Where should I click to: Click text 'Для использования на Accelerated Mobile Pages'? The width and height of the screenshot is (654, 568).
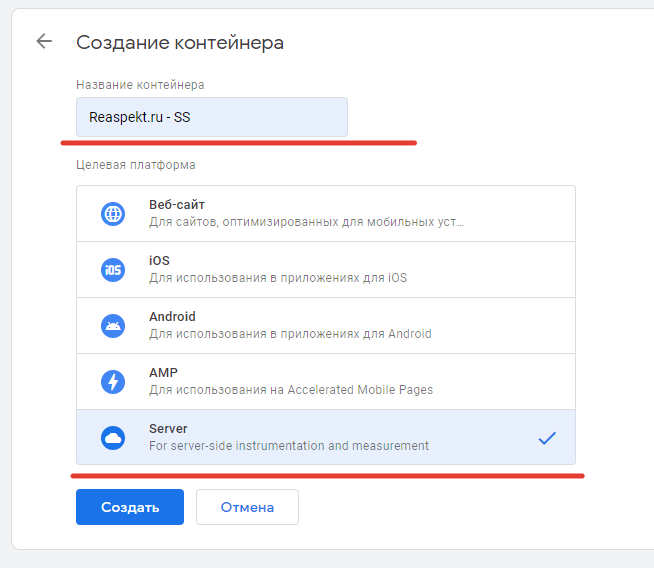(291, 390)
